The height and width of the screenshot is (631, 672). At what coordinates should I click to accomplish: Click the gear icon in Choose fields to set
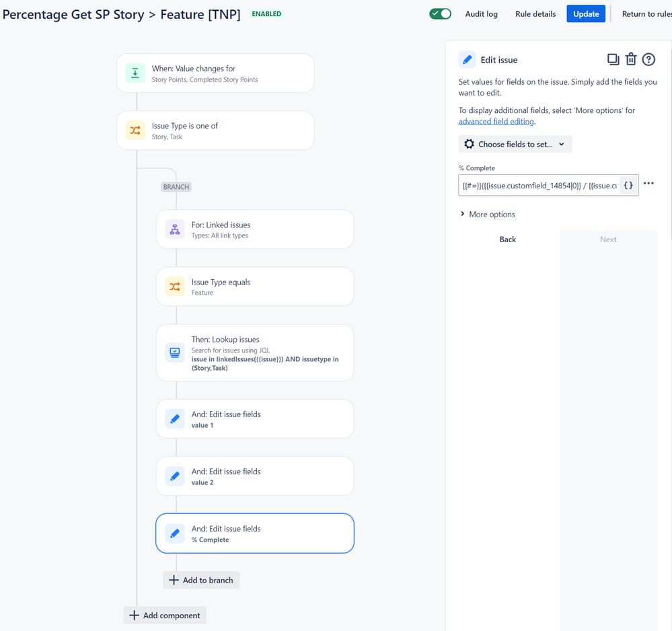pyautogui.click(x=470, y=144)
